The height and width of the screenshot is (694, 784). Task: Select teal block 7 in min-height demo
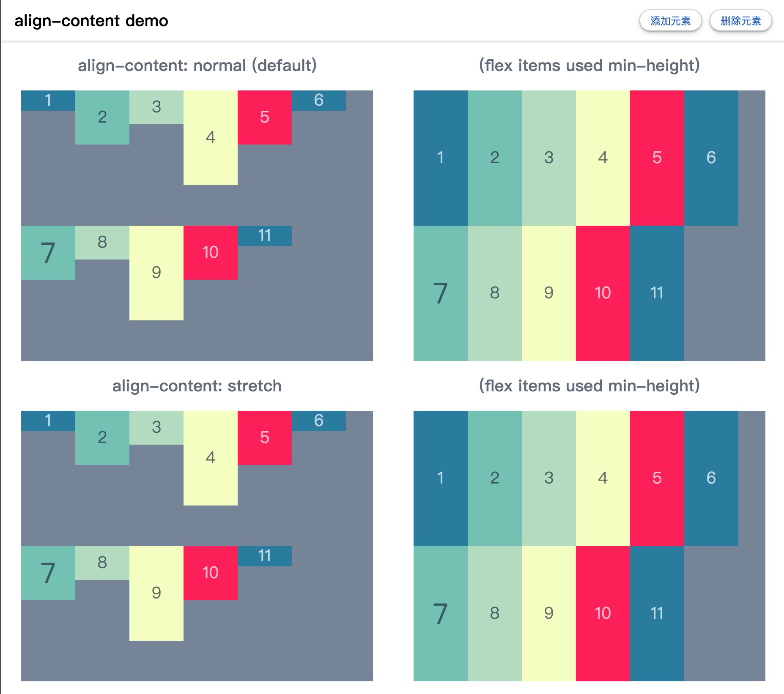coord(441,292)
